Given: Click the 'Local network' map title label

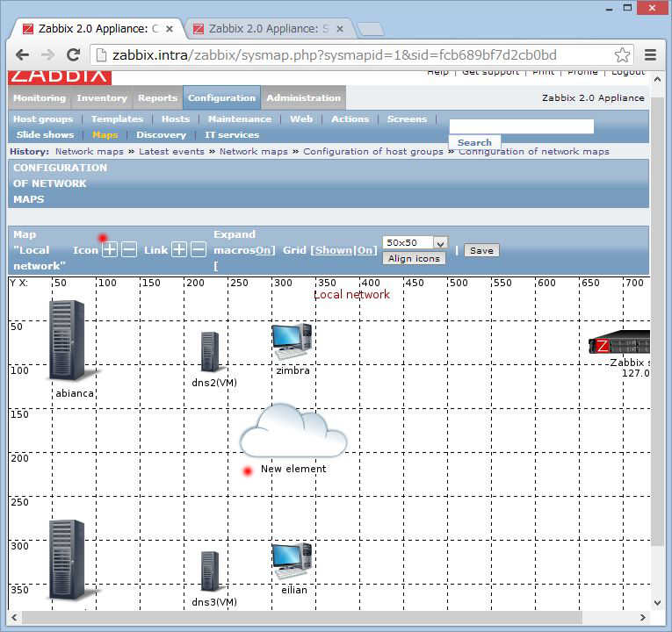Looking at the screenshot, I should pos(352,295).
